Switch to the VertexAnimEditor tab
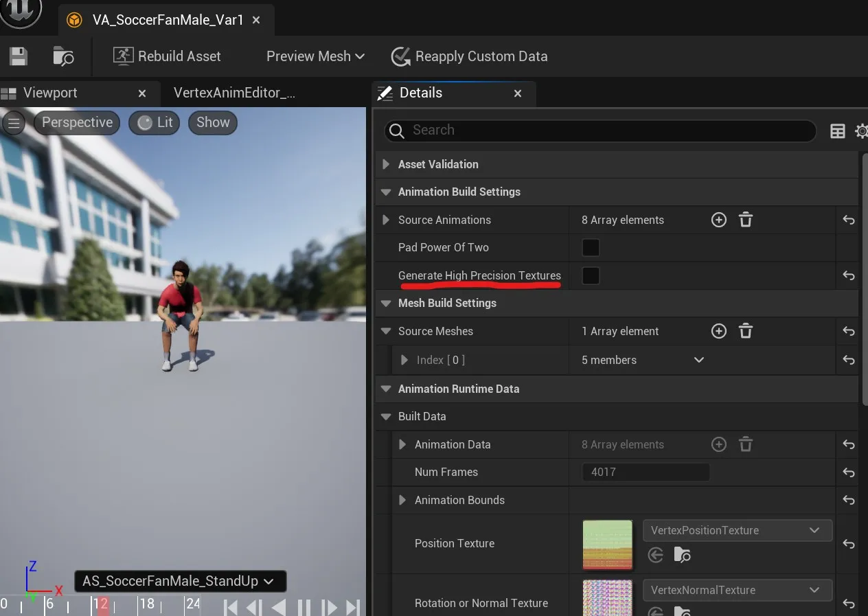This screenshot has height=616, width=868. coord(234,93)
